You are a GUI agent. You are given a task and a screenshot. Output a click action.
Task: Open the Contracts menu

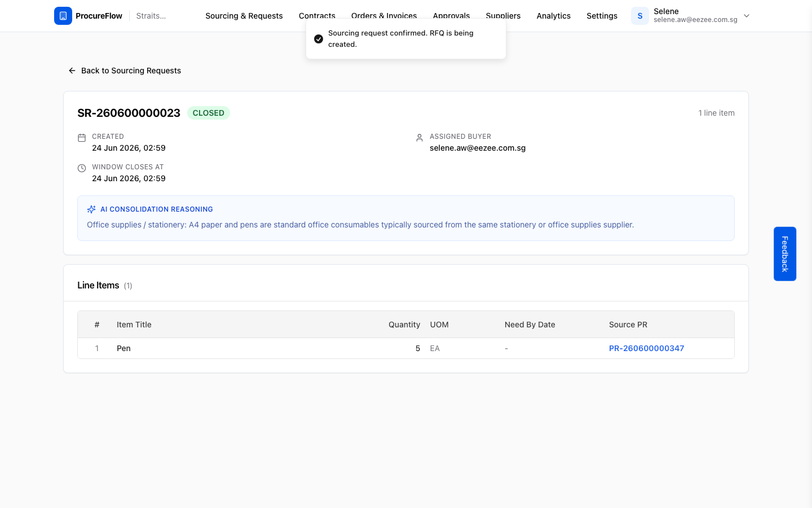coord(317,16)
